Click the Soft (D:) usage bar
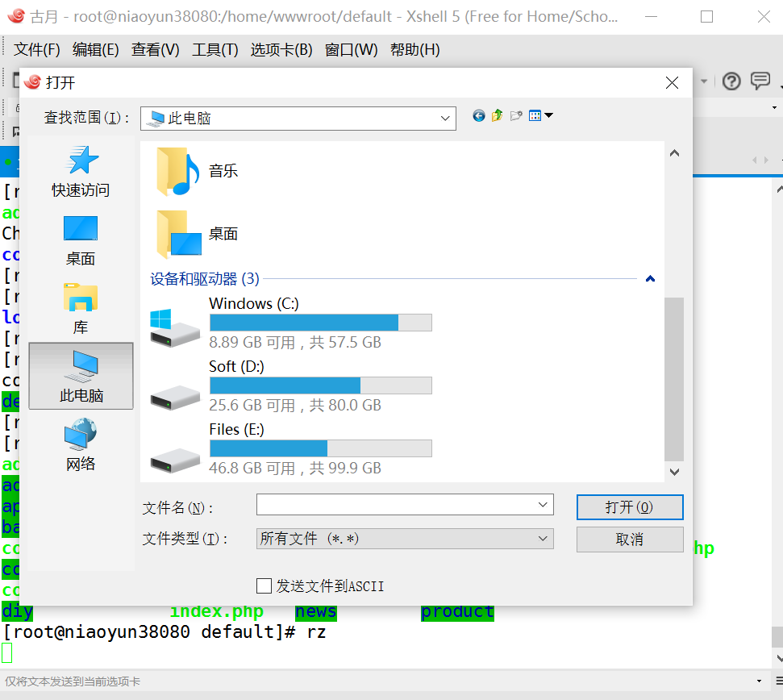Viewport: 783px width, 700px height. (x=321, y=385)
